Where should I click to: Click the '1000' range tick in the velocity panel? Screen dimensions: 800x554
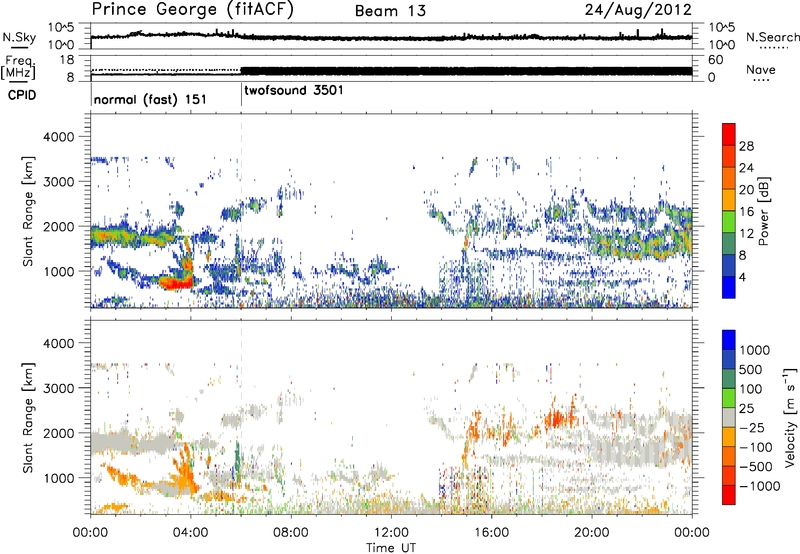[58, 478]
